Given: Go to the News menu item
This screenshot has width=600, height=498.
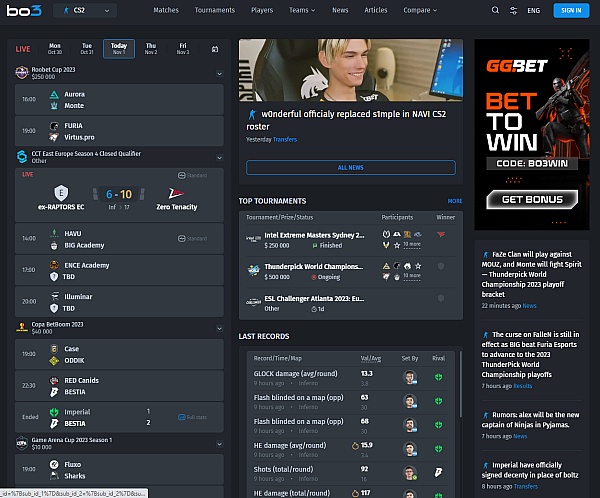Looking at the screenshot, I should coord(340,10).
